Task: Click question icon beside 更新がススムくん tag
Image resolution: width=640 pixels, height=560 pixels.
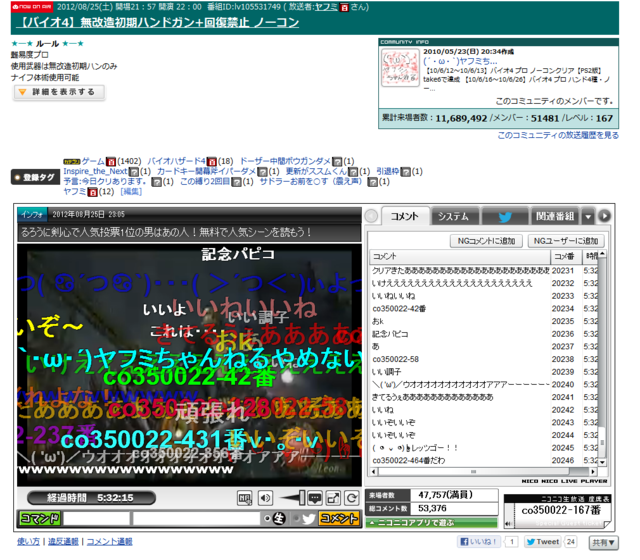Action: 353,172
